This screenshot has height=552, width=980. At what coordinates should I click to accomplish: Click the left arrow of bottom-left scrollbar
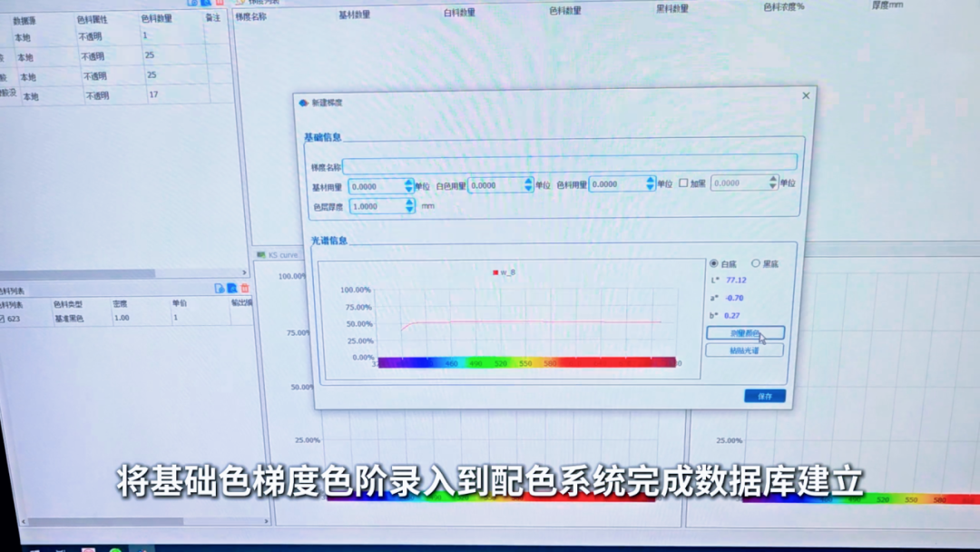24,521
